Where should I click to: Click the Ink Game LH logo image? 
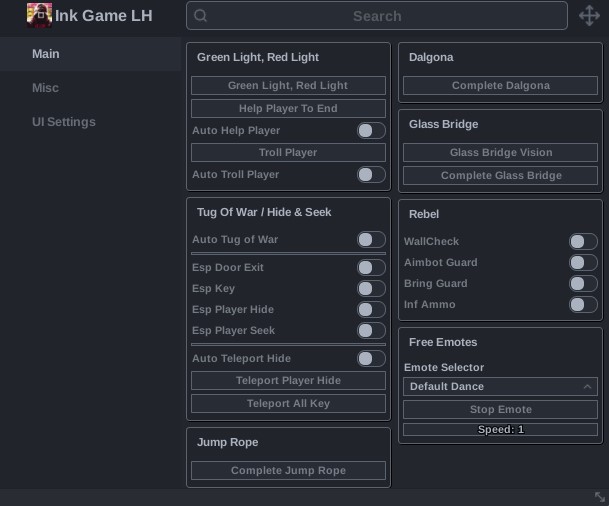[x=39, y=16]
